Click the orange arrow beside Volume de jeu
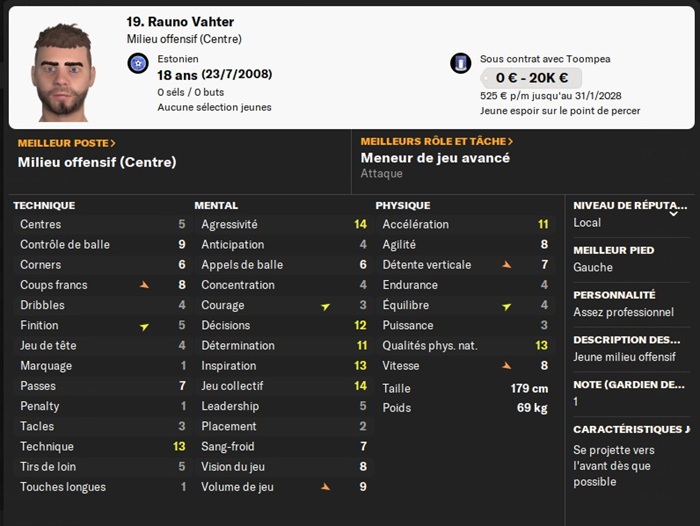The image size is (700, 526). pos(325,487)
